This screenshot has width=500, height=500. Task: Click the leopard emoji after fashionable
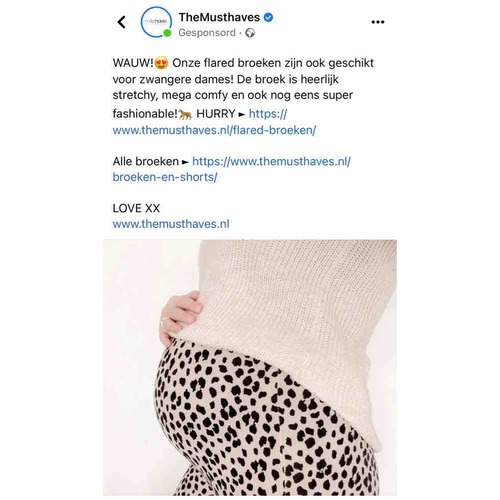pos(185,114)
